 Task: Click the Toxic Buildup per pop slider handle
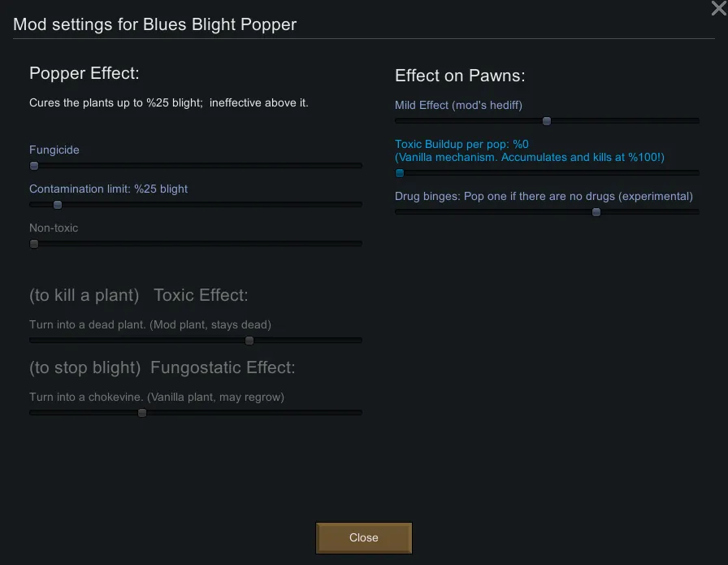[400, 173]
